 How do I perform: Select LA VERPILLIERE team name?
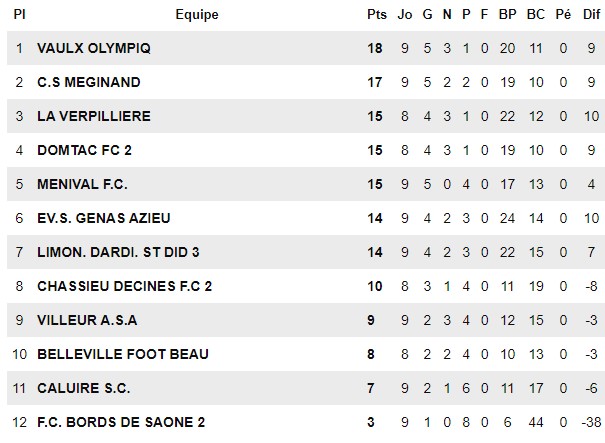tap(94, 116)
